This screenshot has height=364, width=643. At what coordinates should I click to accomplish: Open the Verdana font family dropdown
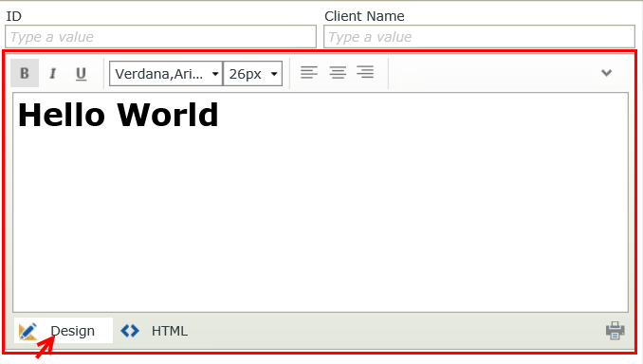tap(166, 74)
